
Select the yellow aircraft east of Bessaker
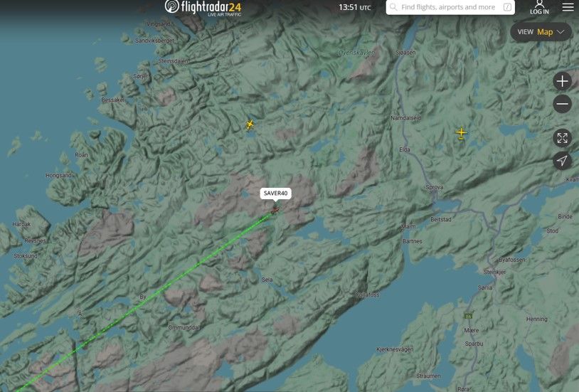[x=250, y=125]
